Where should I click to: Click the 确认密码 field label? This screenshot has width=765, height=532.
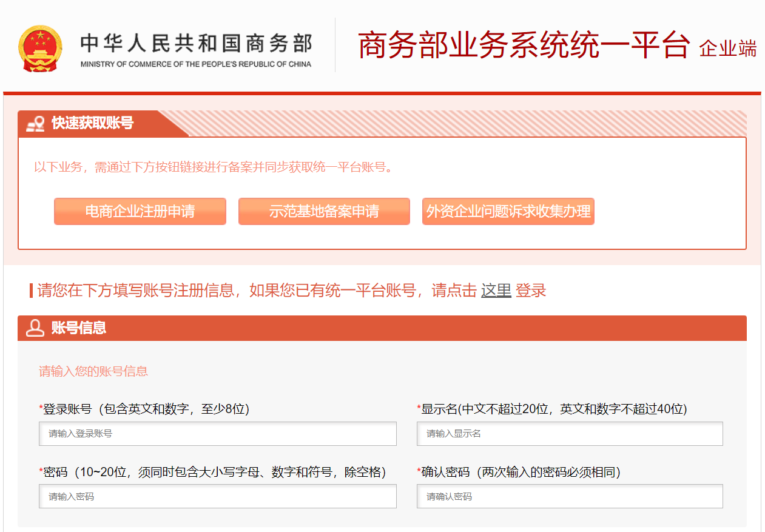point(519,472)
